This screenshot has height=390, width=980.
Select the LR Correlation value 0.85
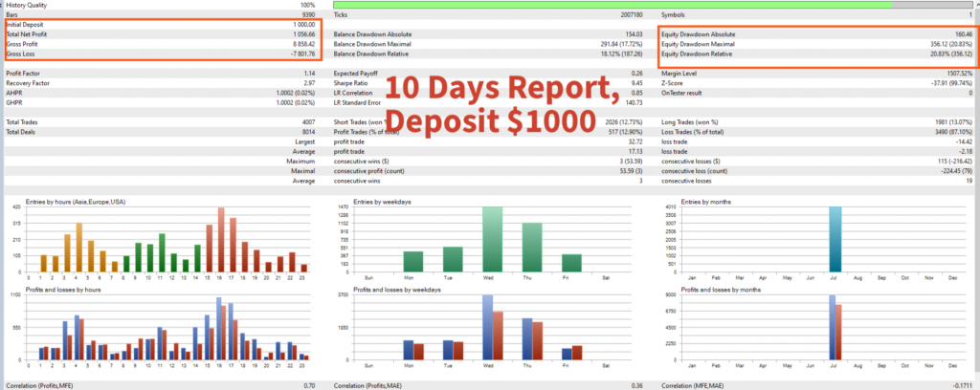point(636,93)
